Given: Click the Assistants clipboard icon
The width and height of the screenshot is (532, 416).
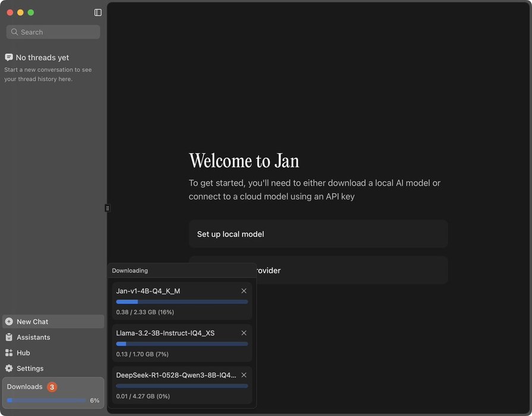Looking at the screenshot, I should [9, 337].
